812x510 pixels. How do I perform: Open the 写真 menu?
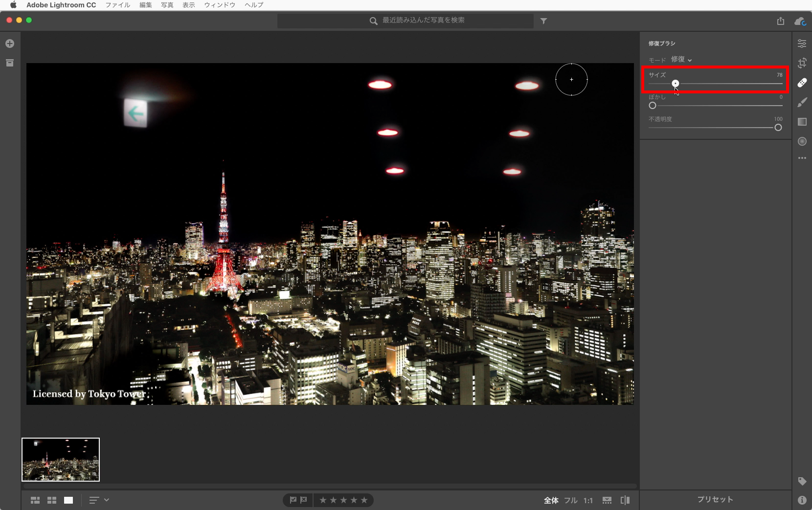tap(167, 5)
